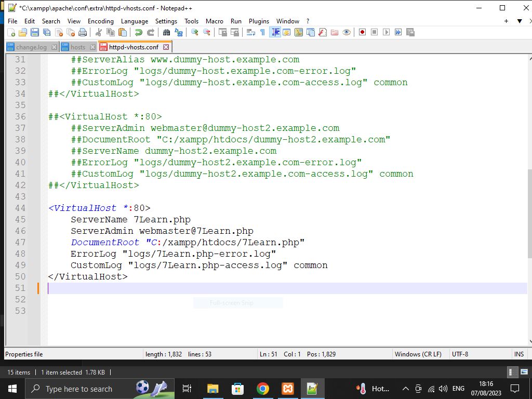Open the Function List panel
The width and height of the screenshot is (532, 399).
click(323, 32)
